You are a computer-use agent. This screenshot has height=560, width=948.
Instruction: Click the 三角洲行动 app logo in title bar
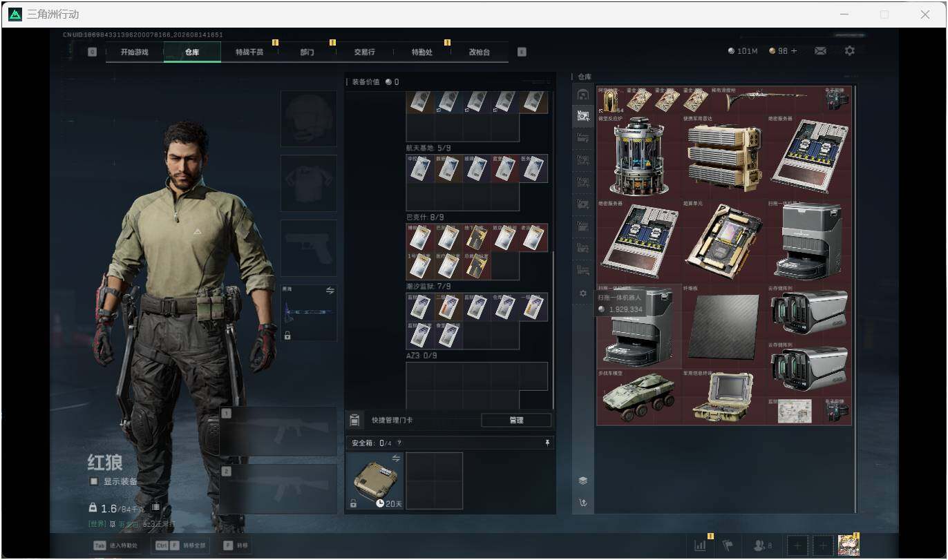[x=15, y=15]
